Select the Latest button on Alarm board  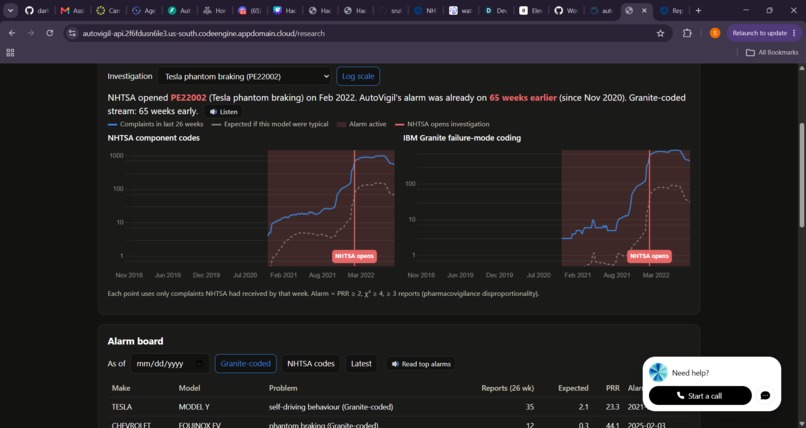pyautogui.click(x=361, y=364)
